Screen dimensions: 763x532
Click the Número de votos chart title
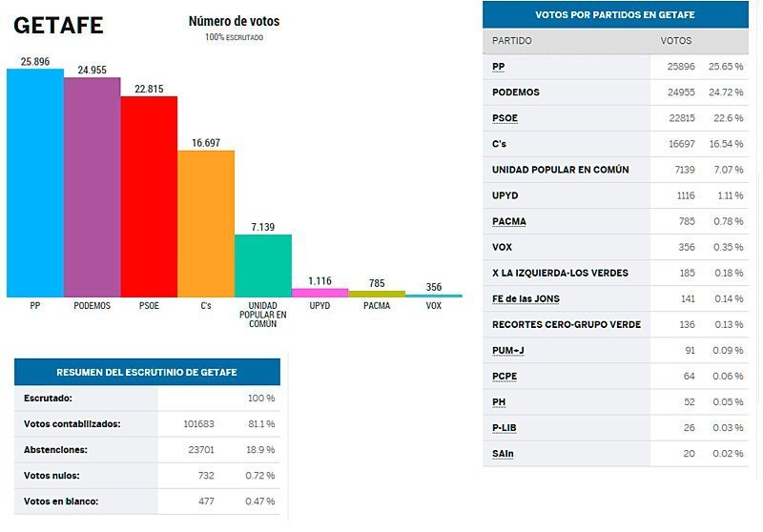(x=234, y=21)
